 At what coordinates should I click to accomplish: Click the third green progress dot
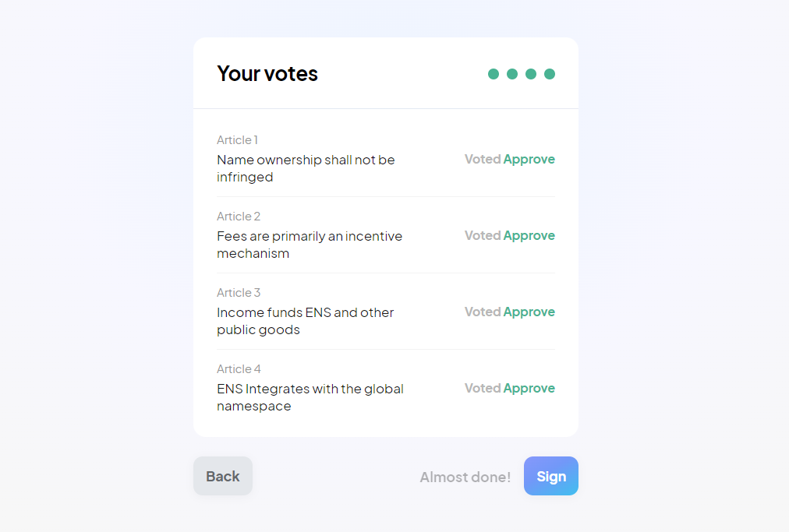tap(531, 74)
